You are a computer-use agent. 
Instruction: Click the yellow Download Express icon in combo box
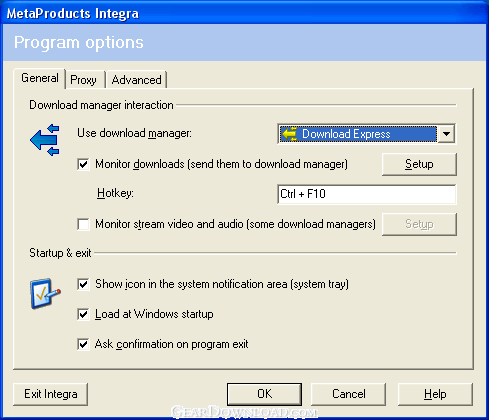(x=289, y=134)
